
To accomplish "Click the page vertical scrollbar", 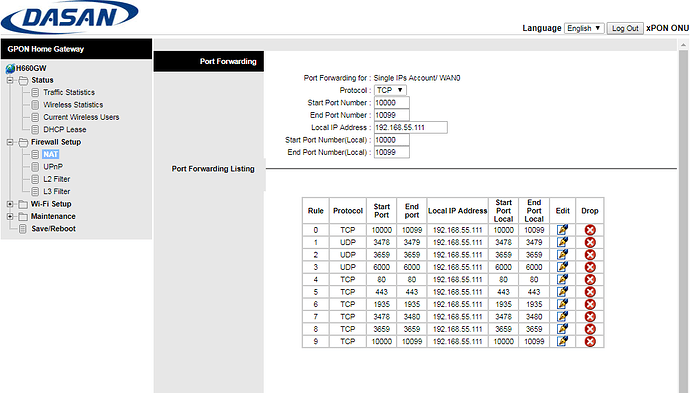I will point(683,220).
